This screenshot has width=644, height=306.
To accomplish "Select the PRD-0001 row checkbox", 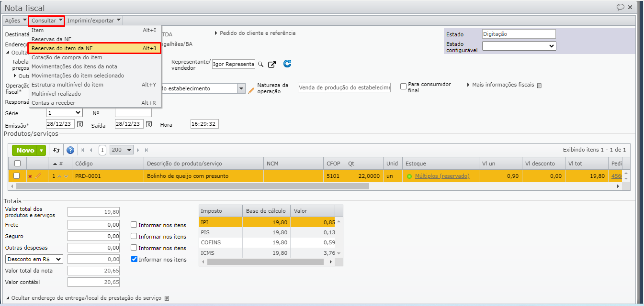I will pyautogui.click(x=17, y=176).
